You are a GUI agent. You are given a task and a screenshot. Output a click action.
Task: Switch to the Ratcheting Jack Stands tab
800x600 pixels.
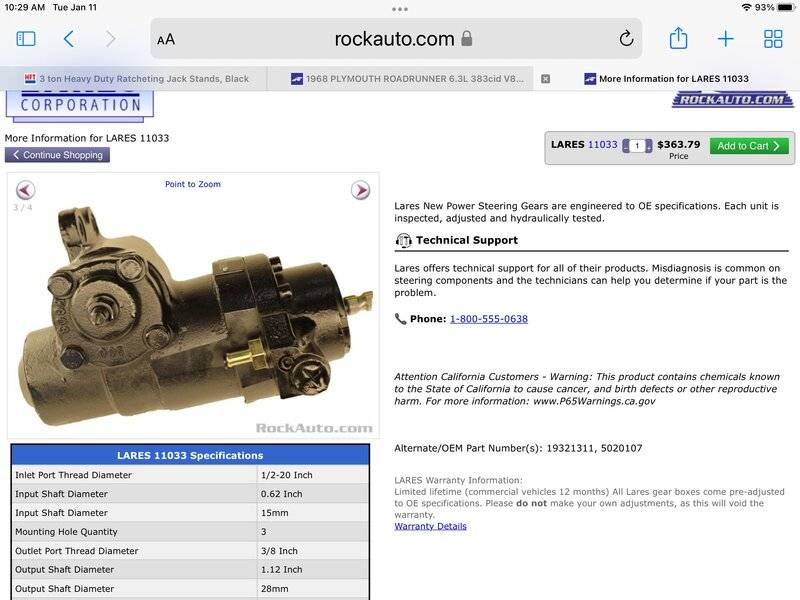(133, 78)
